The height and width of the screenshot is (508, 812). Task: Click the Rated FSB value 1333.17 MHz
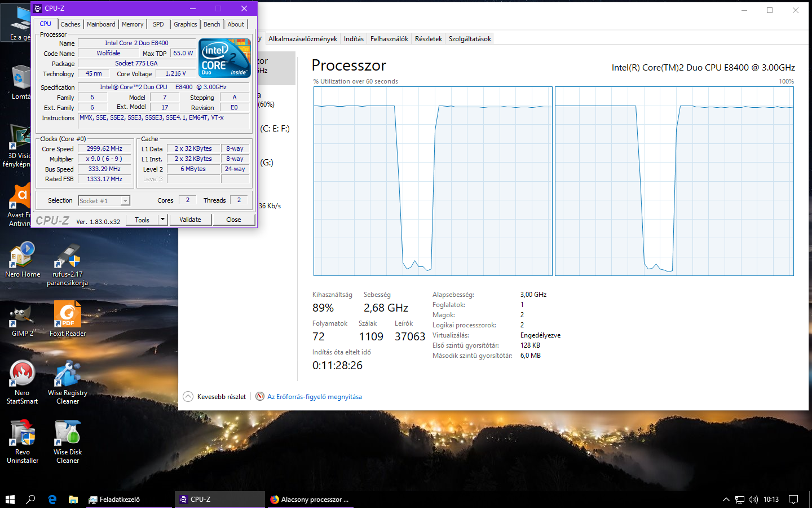coord(104,179)
